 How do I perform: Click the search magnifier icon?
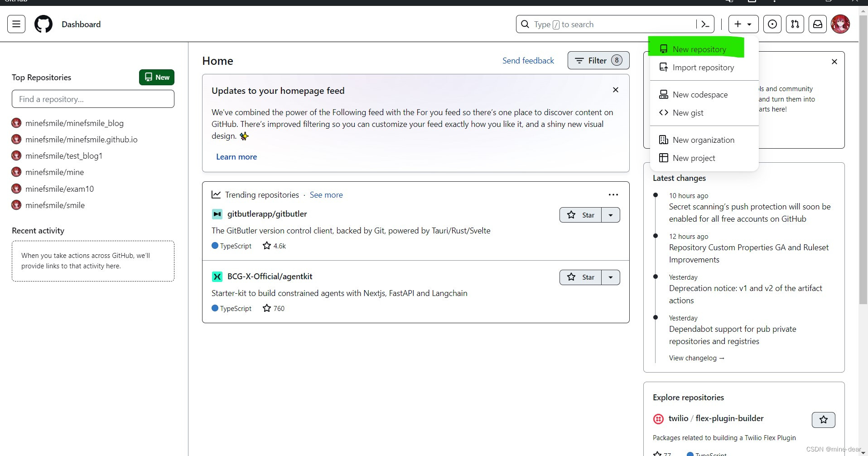click(525, 24)
